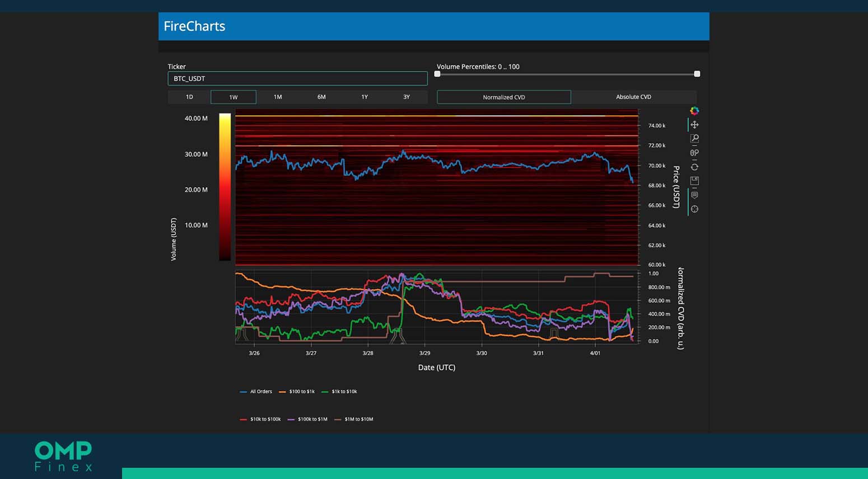The image size is (868, 479).
Task: Click the Ticker label
Action: 177,67
